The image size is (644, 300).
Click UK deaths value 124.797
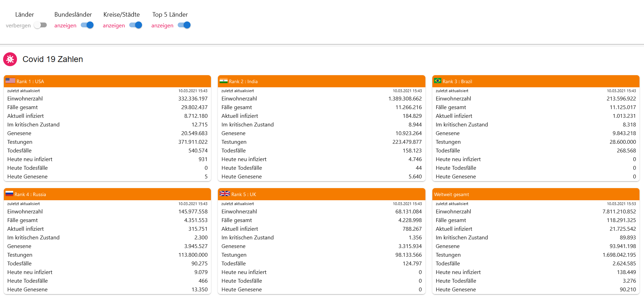tap(412, 264)
